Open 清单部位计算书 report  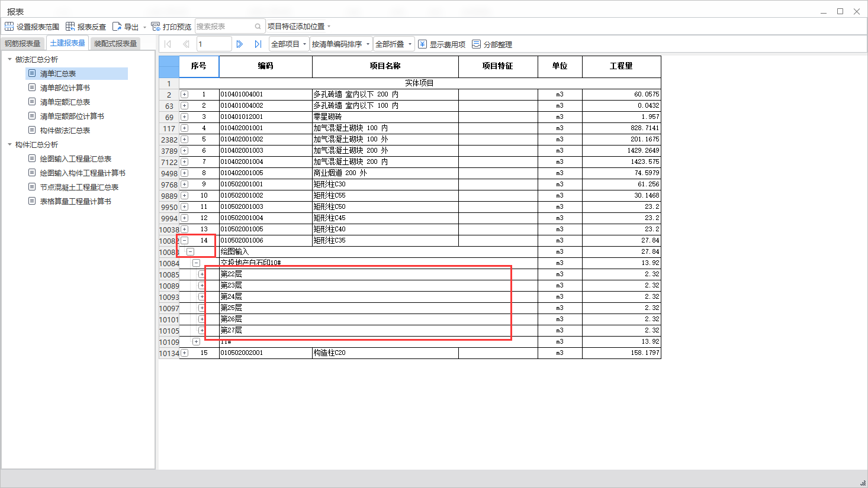(x=65, y=88)
